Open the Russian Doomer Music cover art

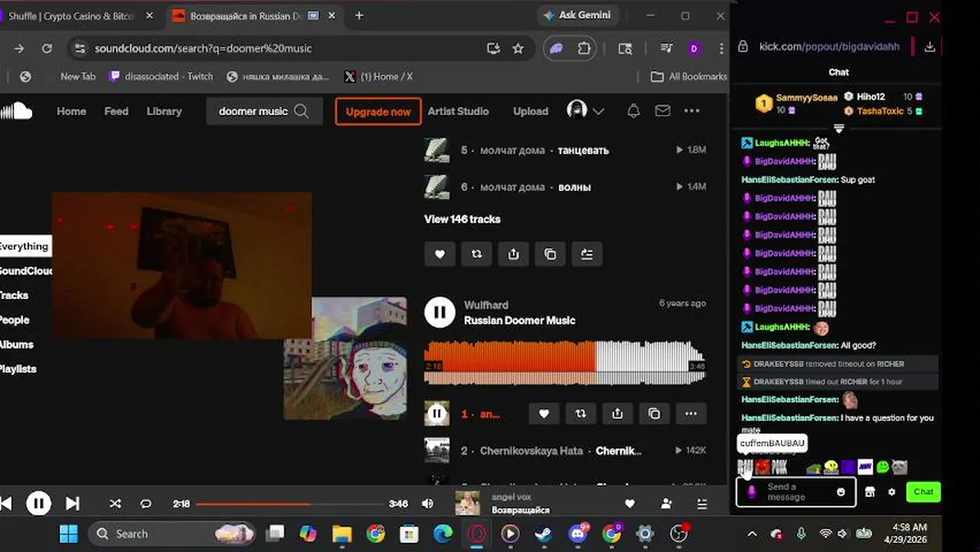[x=345, y=358]
